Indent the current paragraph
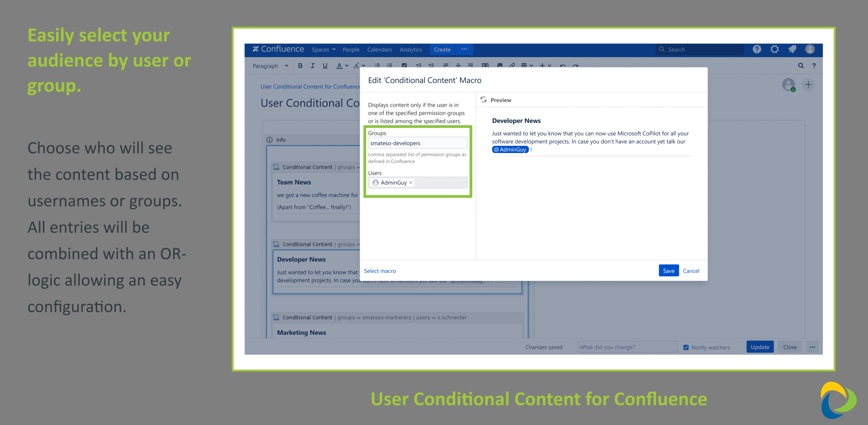868x425 pixels. [x=431, y=66]
